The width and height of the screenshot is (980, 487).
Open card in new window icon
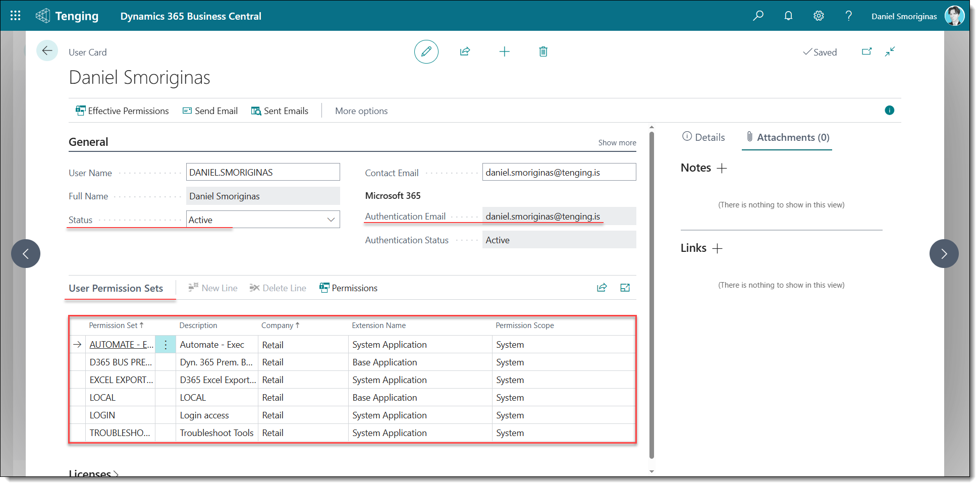[x=867, y=51]
